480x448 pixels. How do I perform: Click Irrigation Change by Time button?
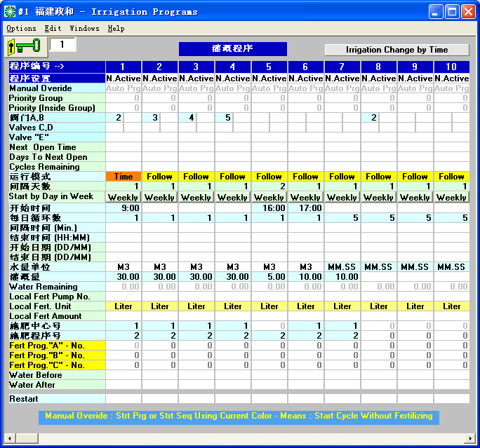(x=396, y=50)
